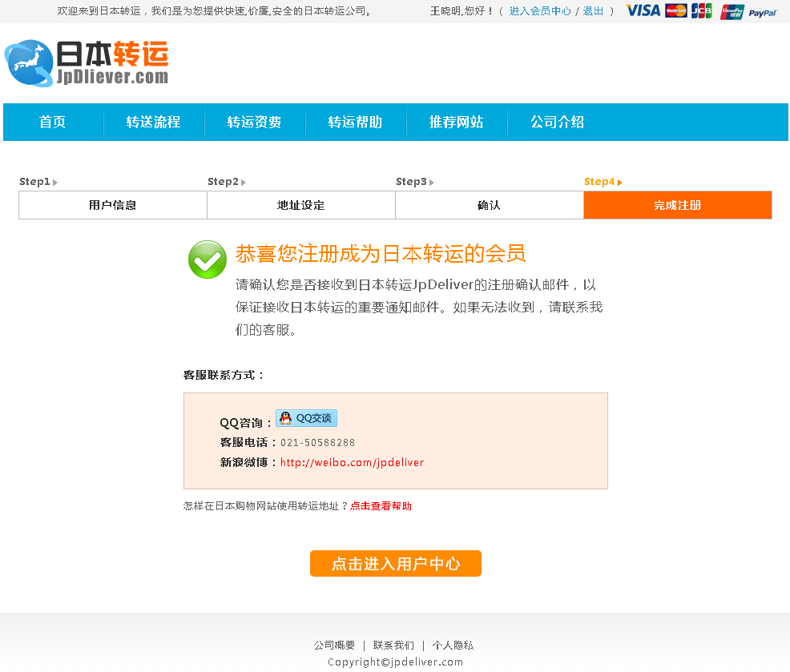This screenshot has height=672, width=790.
Task: Click the UnionPay card icon
Action: 731,12
